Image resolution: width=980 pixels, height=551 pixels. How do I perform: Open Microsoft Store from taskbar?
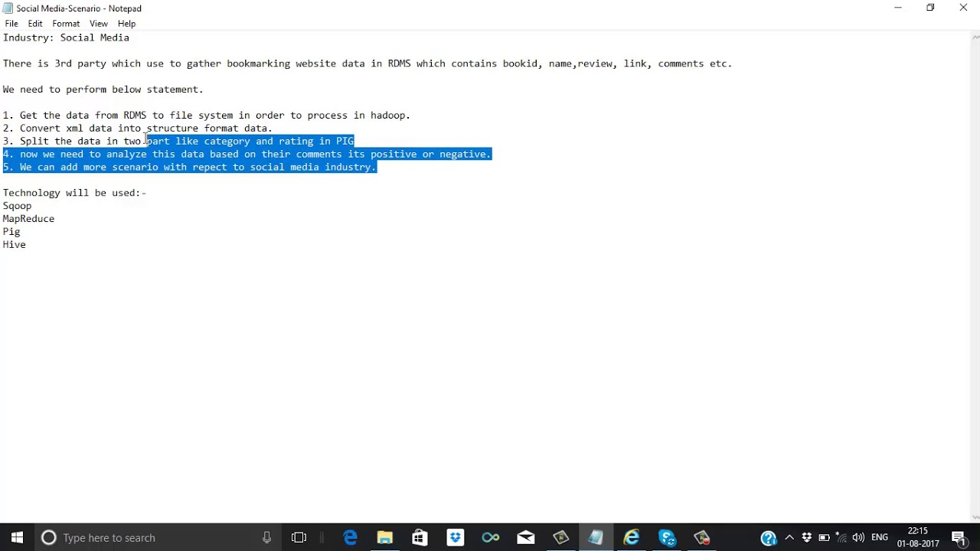[420, 537]
